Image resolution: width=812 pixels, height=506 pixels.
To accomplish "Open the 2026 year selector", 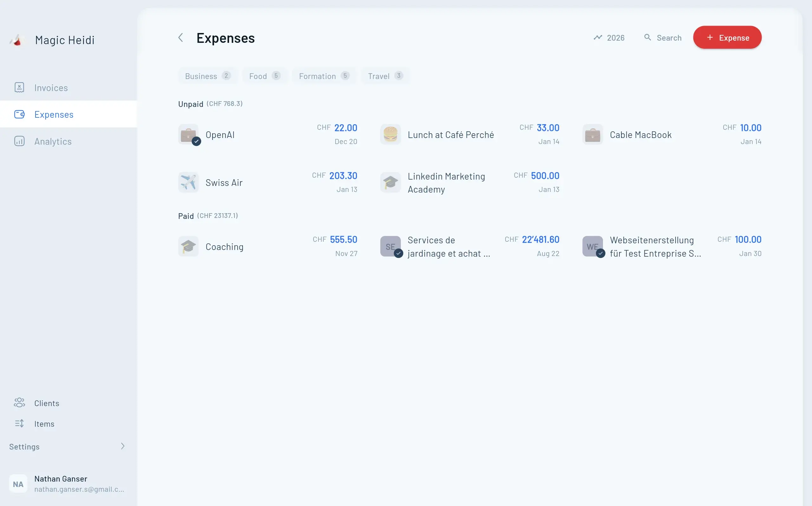I will (x=616, y=37).
